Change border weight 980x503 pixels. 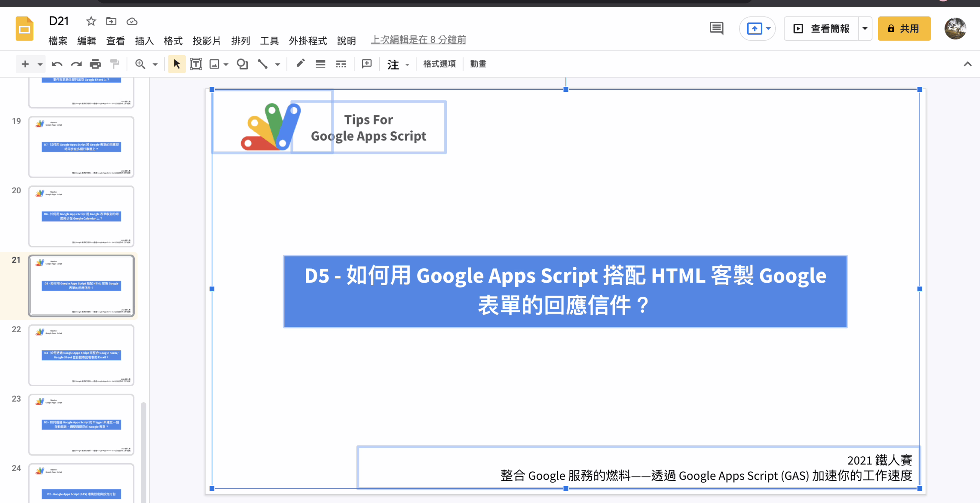tap(320, 64)
